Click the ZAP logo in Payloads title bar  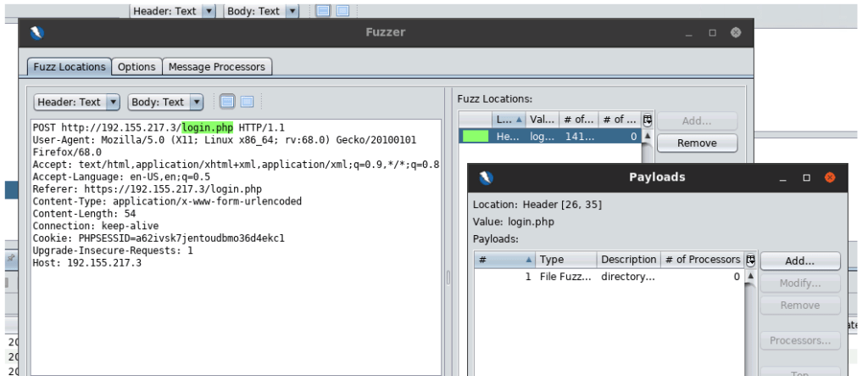(x=487, y=177)
